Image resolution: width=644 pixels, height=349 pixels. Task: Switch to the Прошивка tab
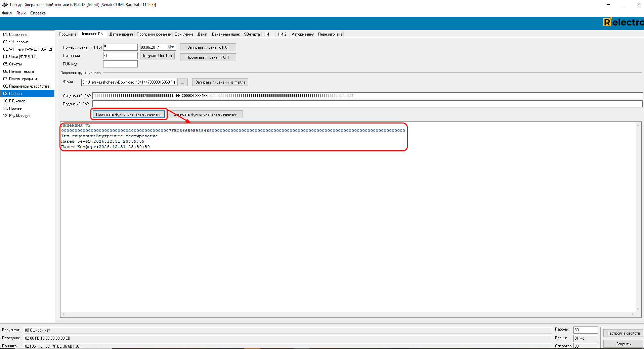point(68,34)
